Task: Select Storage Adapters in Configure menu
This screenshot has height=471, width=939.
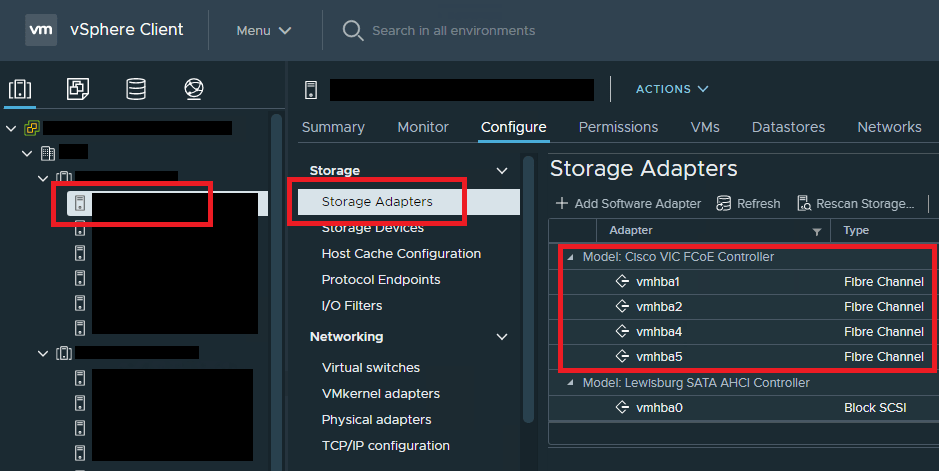Action: tap(409, 202)
